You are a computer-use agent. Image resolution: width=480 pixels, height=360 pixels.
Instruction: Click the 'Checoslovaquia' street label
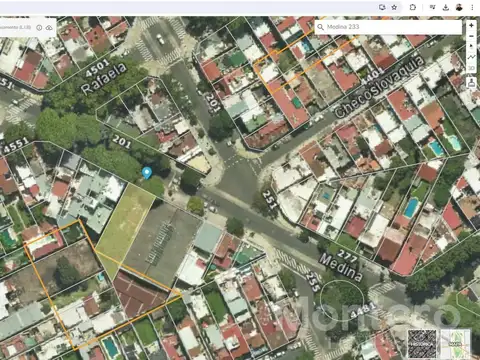[379, 87]
